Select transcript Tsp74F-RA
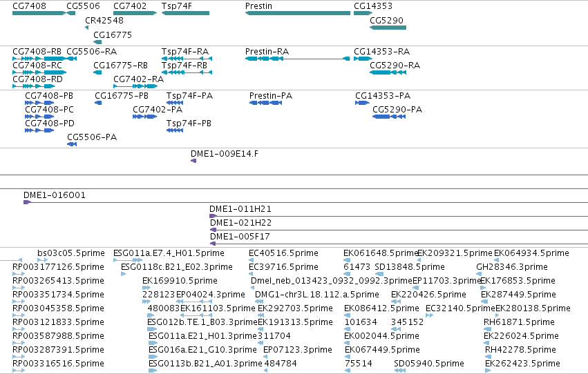Image resolution: width=588 pixels, height=374 pixels. (x=185, y=52)
